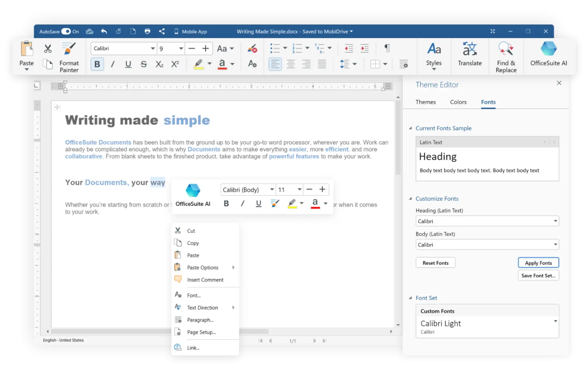Screen dimensions: 588x370
Task: Select the Format Painter tool
Action: point(69,58)
